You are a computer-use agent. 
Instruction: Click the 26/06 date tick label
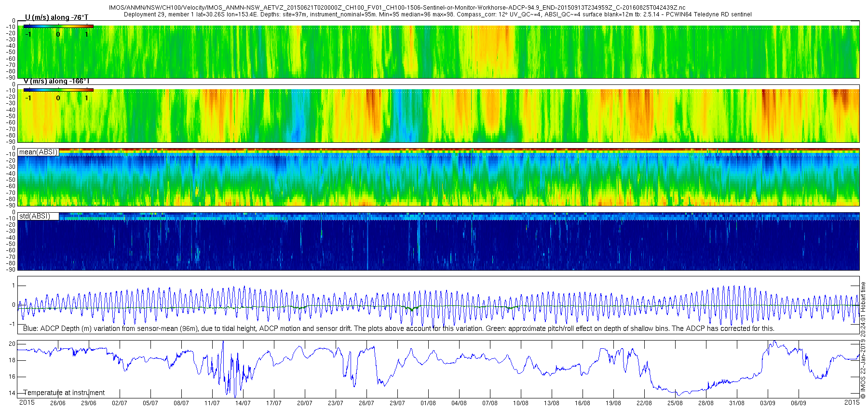click(57, 403)
